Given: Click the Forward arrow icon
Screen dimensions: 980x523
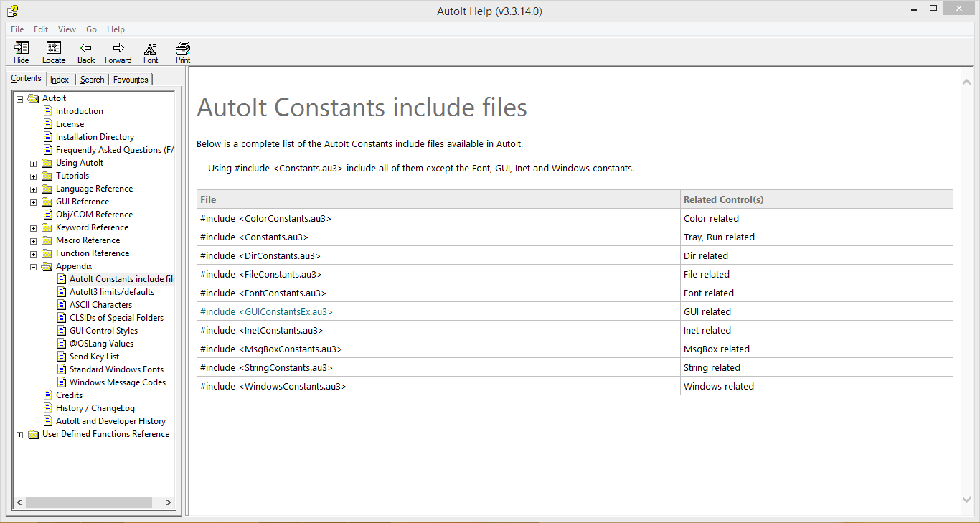Looking at the screenshot, I should pyautogui.click(x=118, y=48).
